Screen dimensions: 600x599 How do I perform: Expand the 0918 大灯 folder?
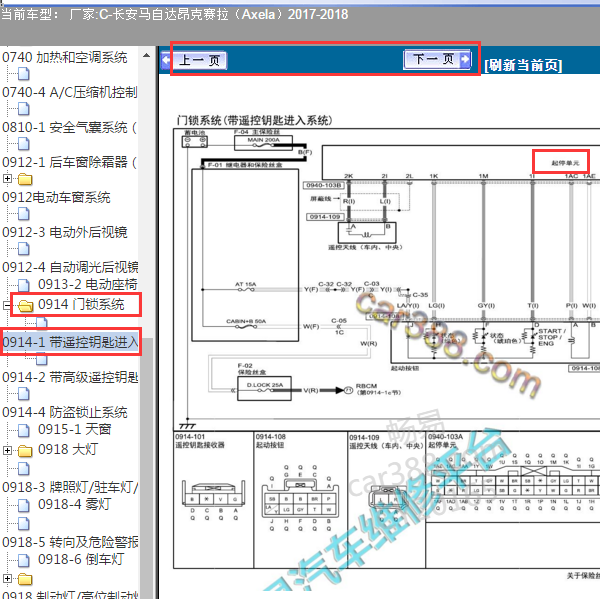(x=7, y=450)
